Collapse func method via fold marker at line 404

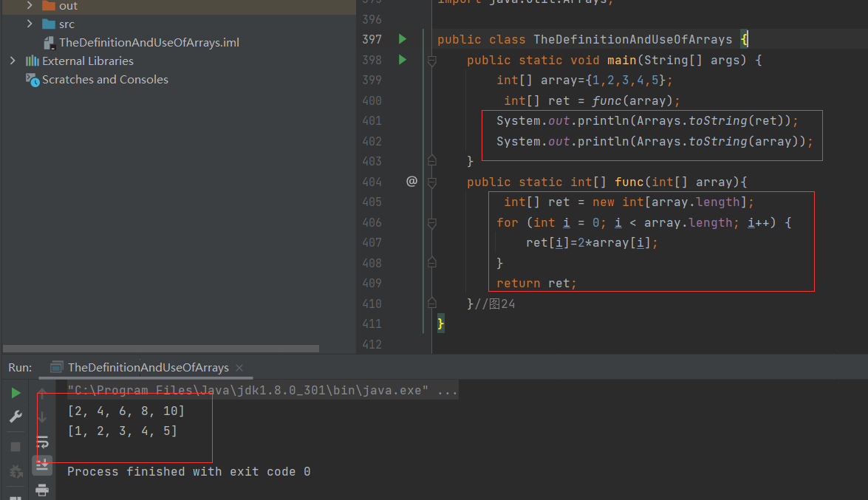(432, 182)
